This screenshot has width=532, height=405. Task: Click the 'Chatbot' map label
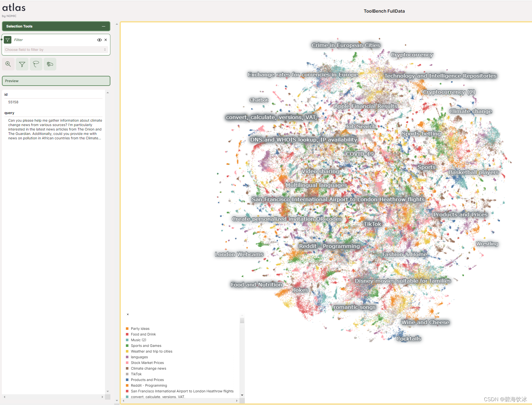tap(259, 100)
